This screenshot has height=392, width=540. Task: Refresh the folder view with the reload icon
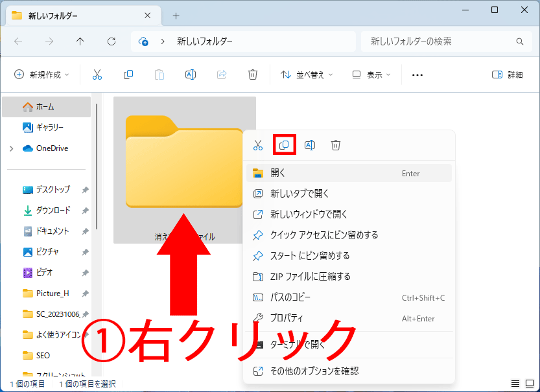point(111,41)
